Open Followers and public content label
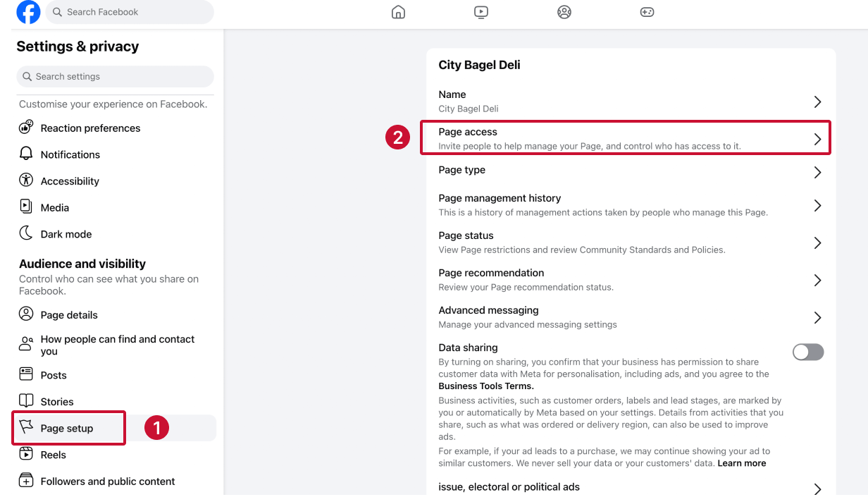Screen dimensions: 868x497 [108, 481]
